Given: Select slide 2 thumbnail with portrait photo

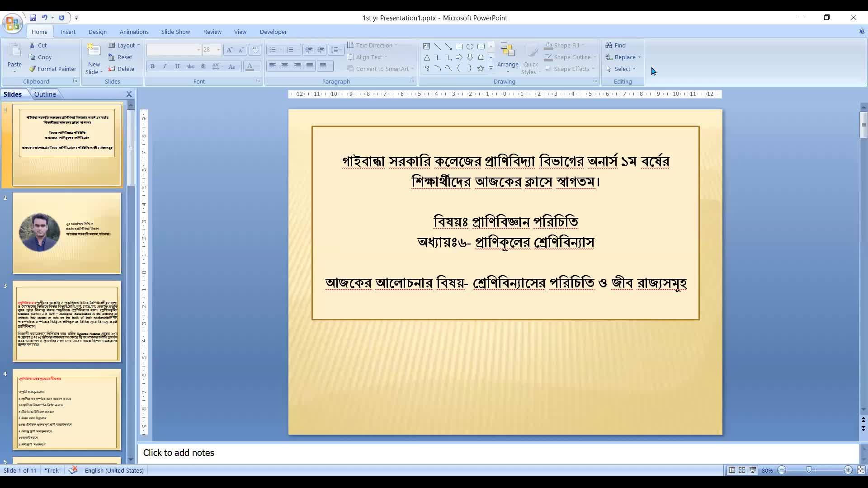Looking at the screenshot, I should [x=67, y=233].
